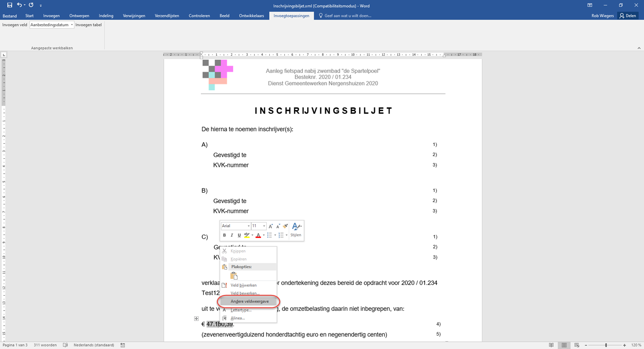Image resolution: width=644 pixels, height=349 pixels.
Task: Open the spelling check status icon
Action: pos(65,345)
